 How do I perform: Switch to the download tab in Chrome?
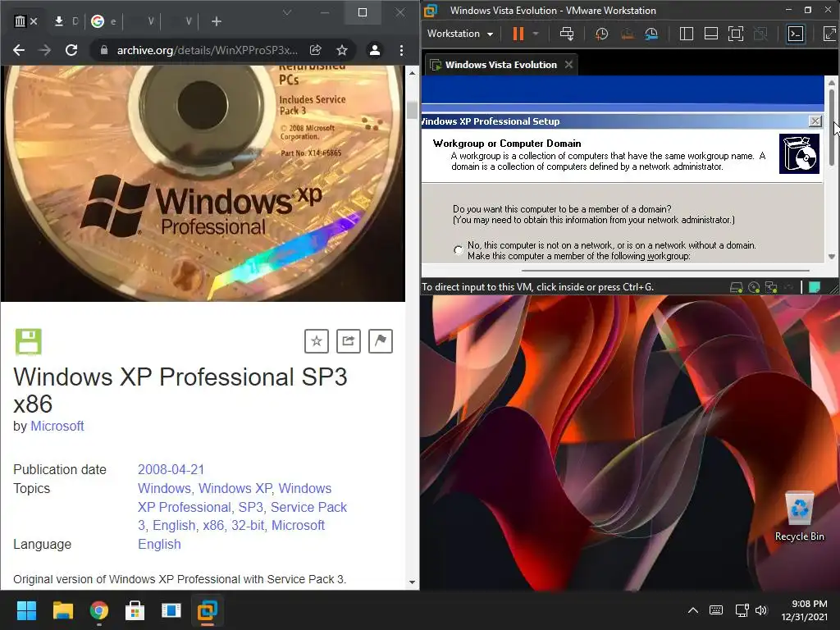tap(66, 21)
